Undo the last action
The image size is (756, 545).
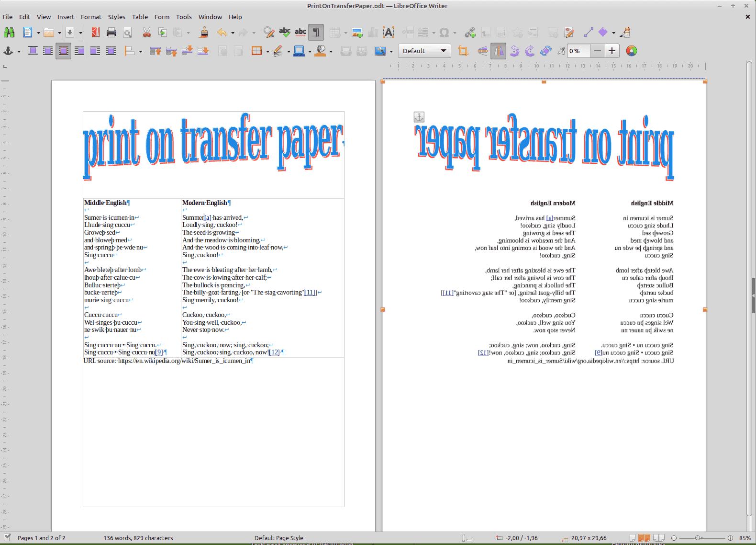coord(222,33)
